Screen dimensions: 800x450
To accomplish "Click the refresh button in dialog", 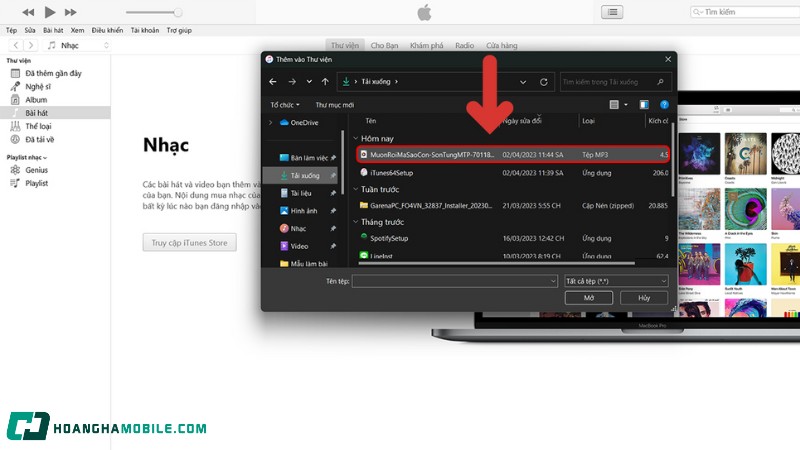I will click(x=544, y=82).
